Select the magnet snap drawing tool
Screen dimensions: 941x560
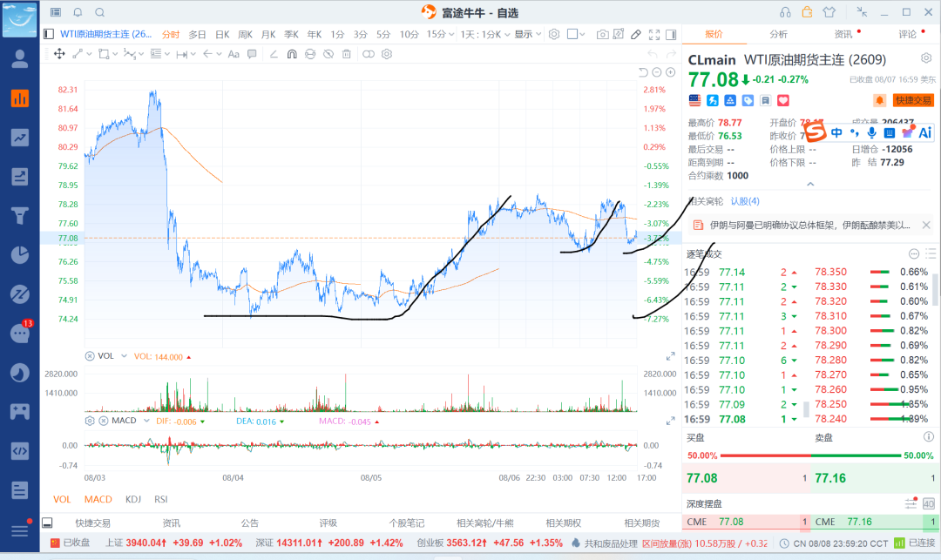click(292, 54)
